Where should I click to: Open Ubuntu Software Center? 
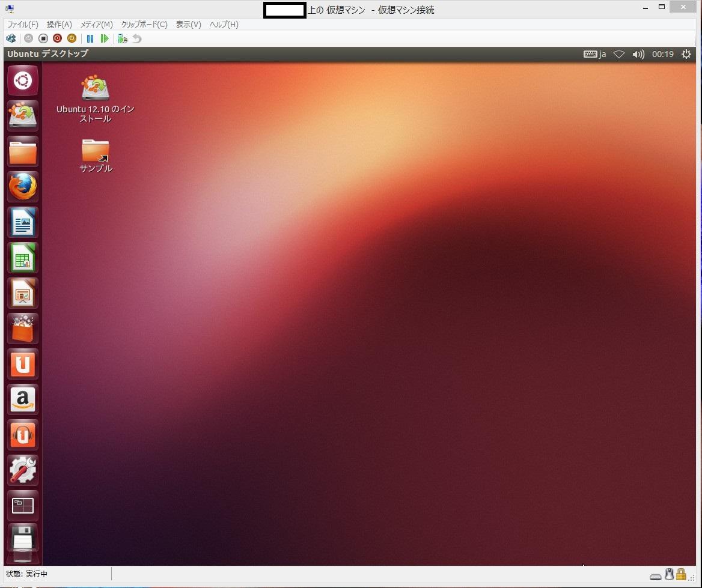(22, 329)
